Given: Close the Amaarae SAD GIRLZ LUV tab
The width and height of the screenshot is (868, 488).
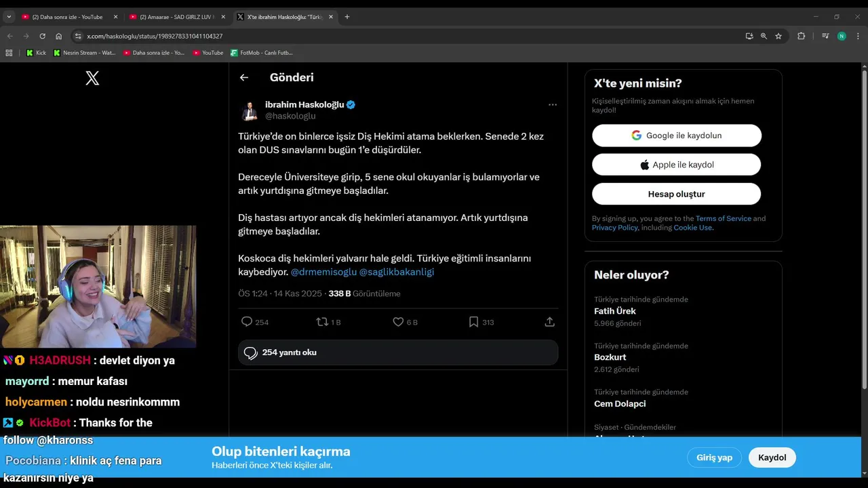Looking at the screenshot, I should [x=223, y=17].
